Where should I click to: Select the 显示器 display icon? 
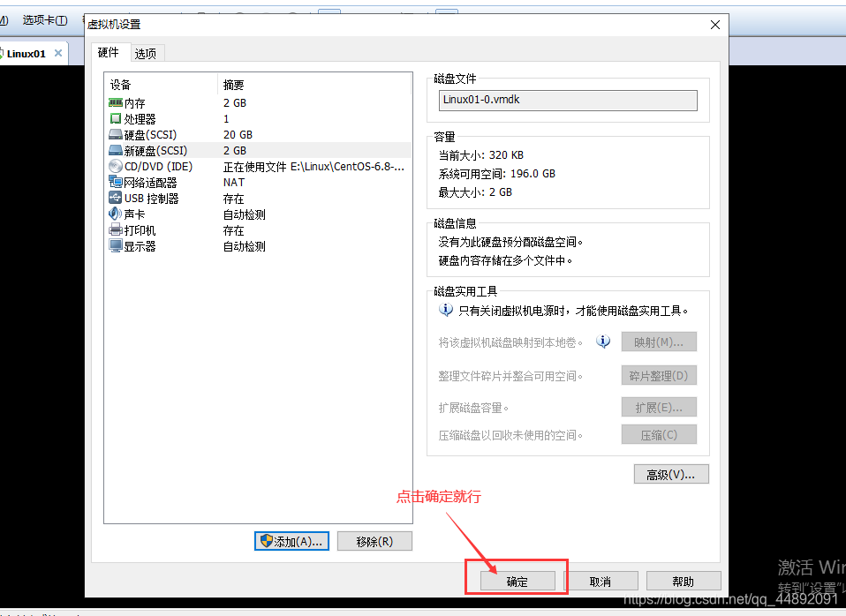[116, 246]
